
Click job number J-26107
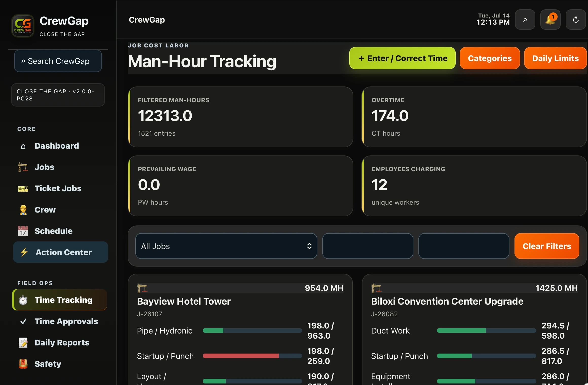tap(150, 314)
